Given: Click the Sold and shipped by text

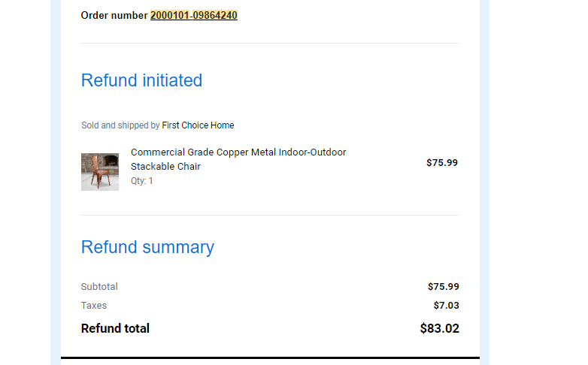Looking at the screenshot, I should pos(120,125).
